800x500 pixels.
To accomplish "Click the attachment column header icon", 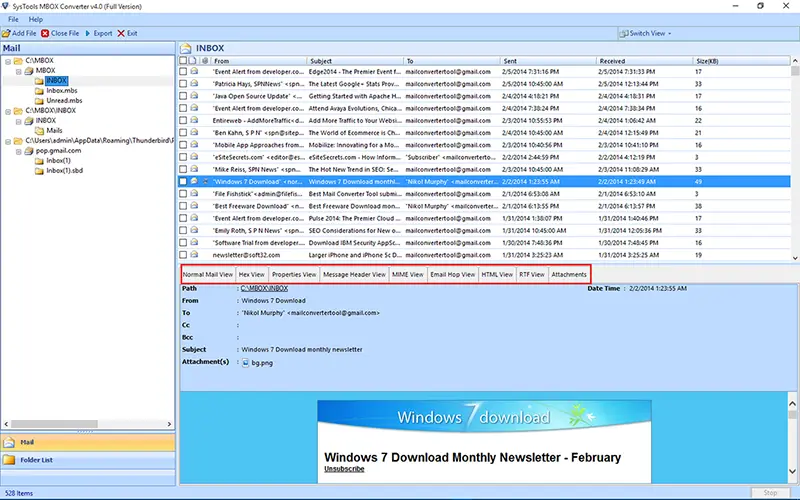I will point(205,61).
